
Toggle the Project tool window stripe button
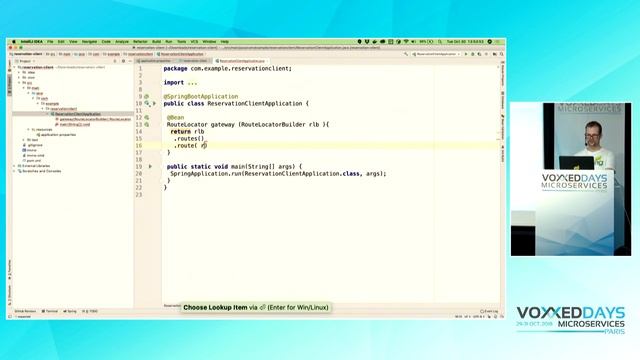10,84
